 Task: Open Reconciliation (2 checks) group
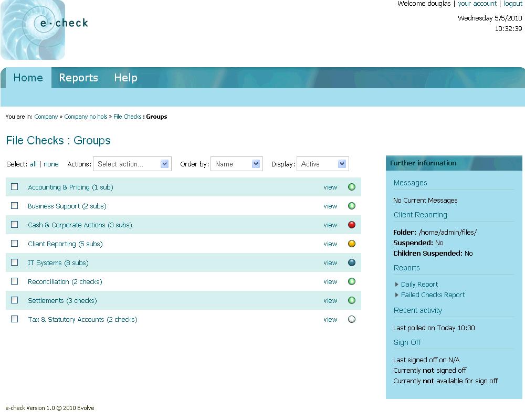pyautogui.click(x=65, y=282)
